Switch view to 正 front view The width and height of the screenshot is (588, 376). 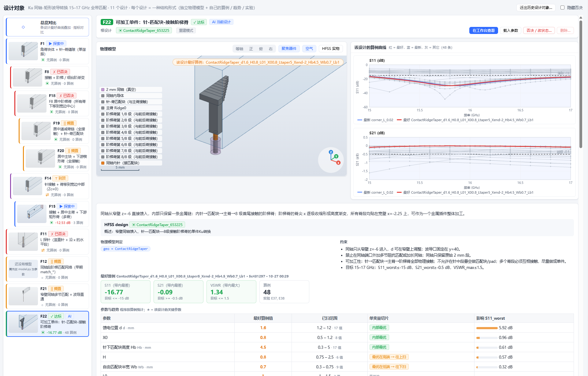point(251,49)
